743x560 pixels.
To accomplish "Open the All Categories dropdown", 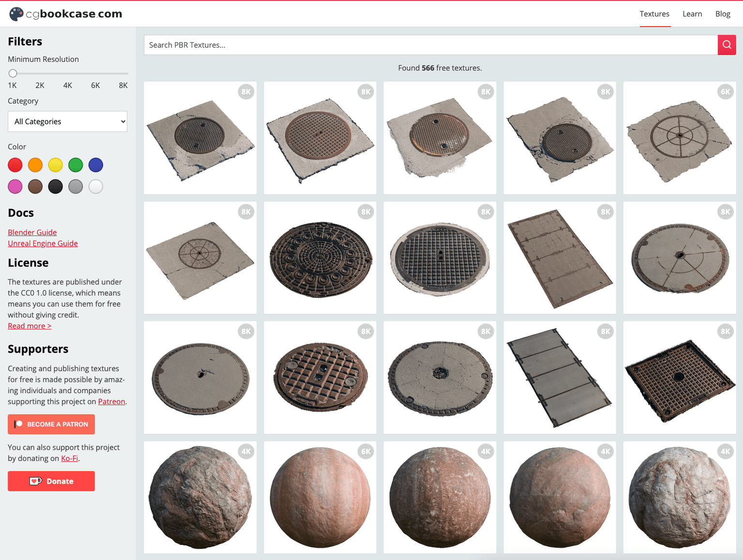I will [x=68, y=121].
